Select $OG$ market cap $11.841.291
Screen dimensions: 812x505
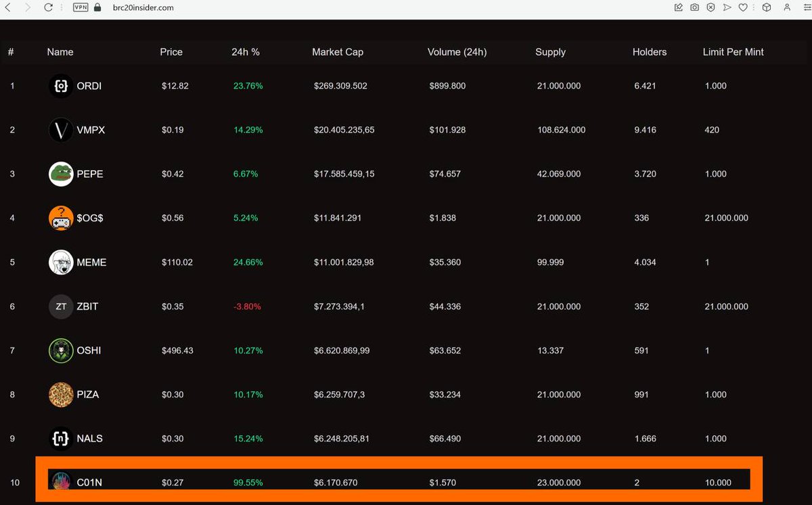point(338,218)
